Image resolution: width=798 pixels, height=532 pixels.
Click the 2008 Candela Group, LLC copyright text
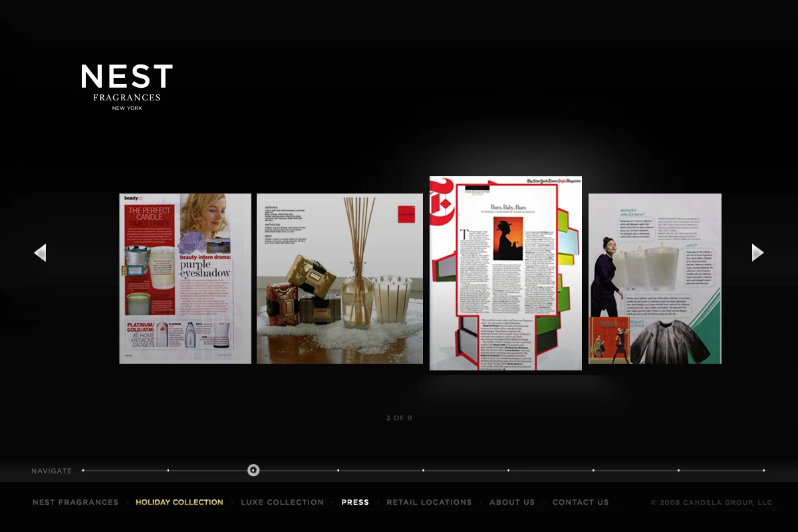tap(712, 503)
